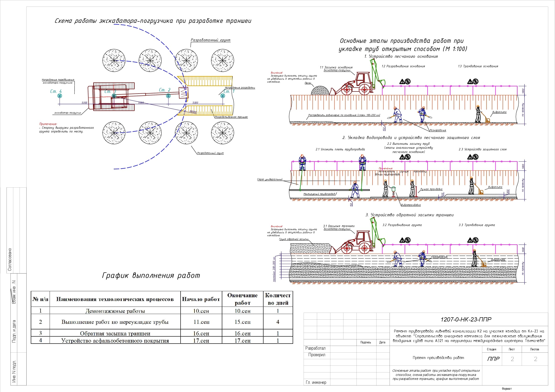Screen dimensions: 555x392
Task: Click the '1.2 Разравнивание основания' label
Action: [x=403, y=66]
